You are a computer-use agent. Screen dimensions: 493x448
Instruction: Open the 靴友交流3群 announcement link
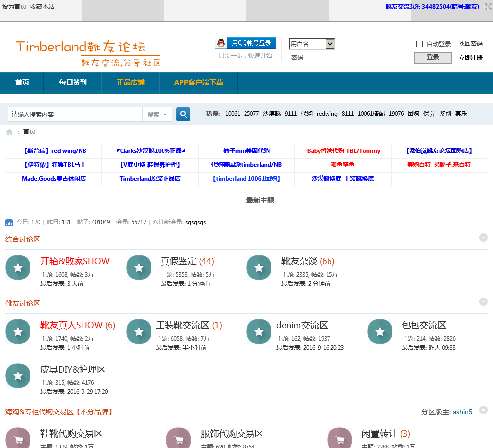click(x=432, y=7)
